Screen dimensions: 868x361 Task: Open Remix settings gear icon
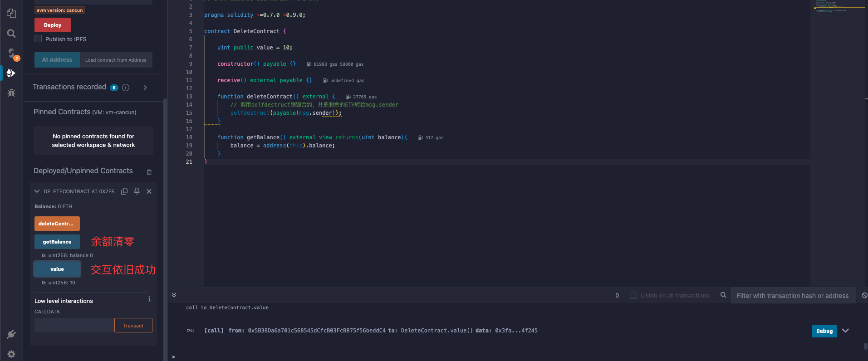[11, 354]
